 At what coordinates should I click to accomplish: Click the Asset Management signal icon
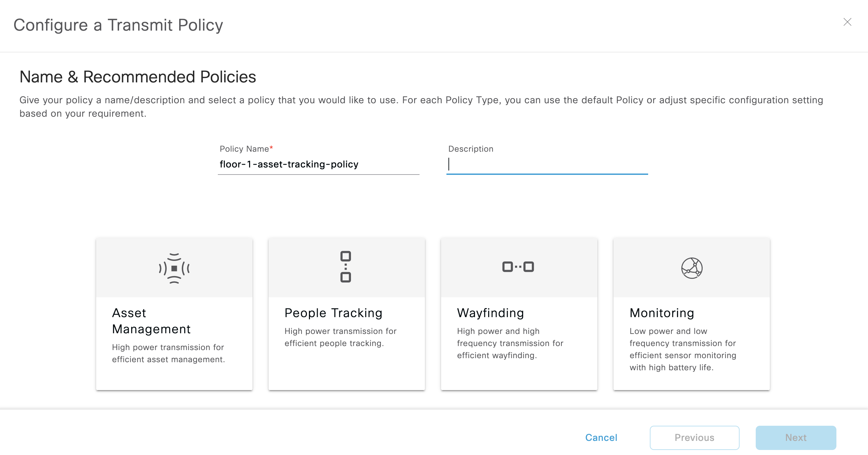pyautogui.click(x=174, y=268)
